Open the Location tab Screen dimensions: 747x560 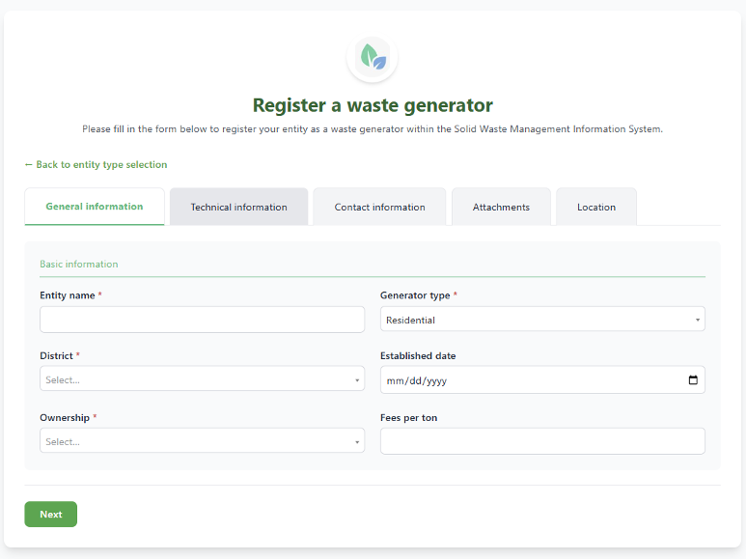[x=596, y=207]
